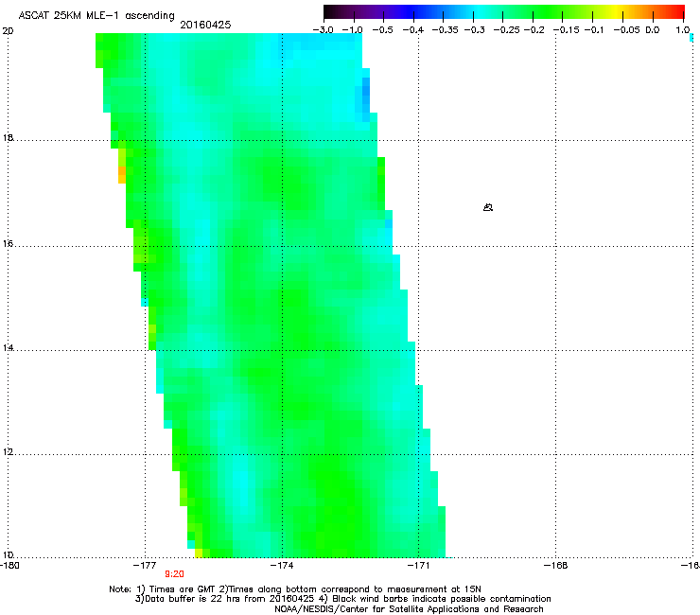Click the 'ASCAT 25KM MLE-1 ascending' title
This screenshot has height=615, width=700.
[96, 16]
